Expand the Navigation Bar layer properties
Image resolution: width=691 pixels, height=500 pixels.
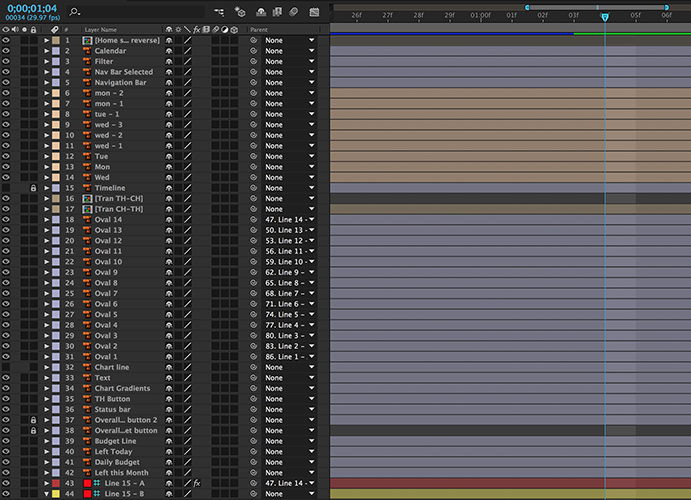[46, 82]
